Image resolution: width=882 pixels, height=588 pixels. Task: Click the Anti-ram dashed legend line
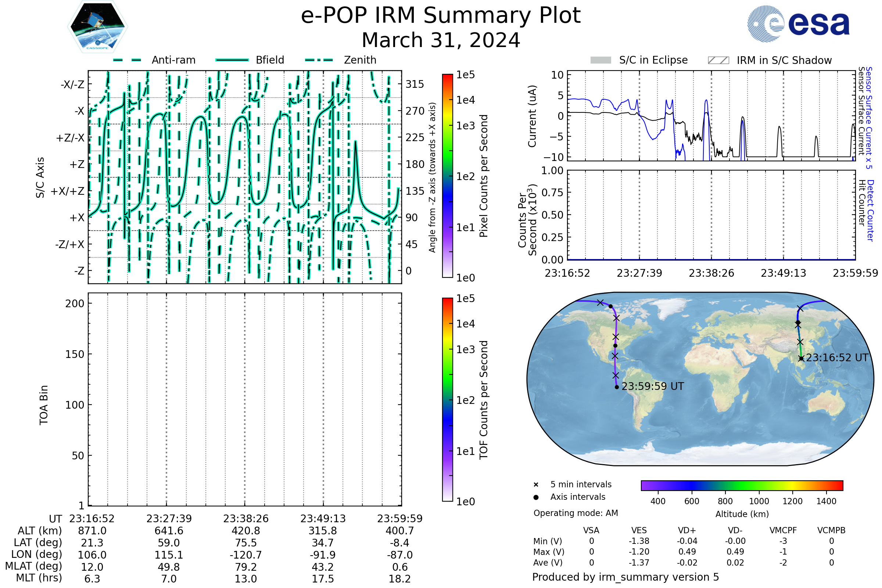(127, 60)
